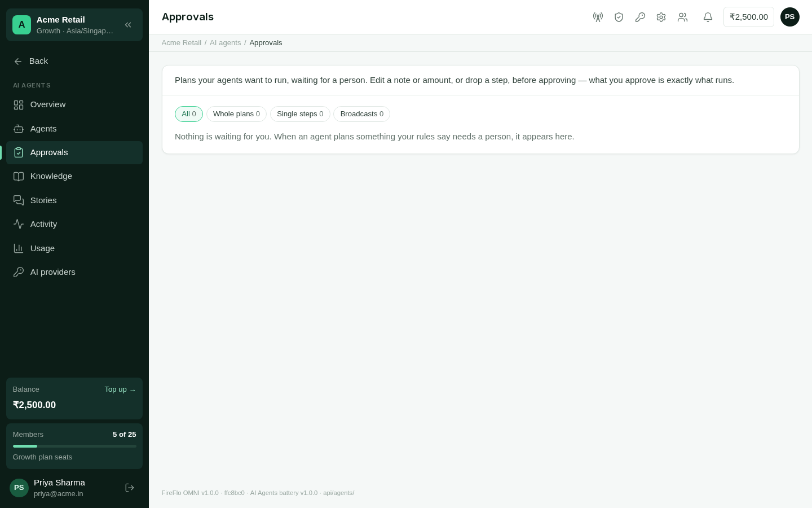Show notifications with the bell icon
812x508 pixels.
click(x=708, y=17)
